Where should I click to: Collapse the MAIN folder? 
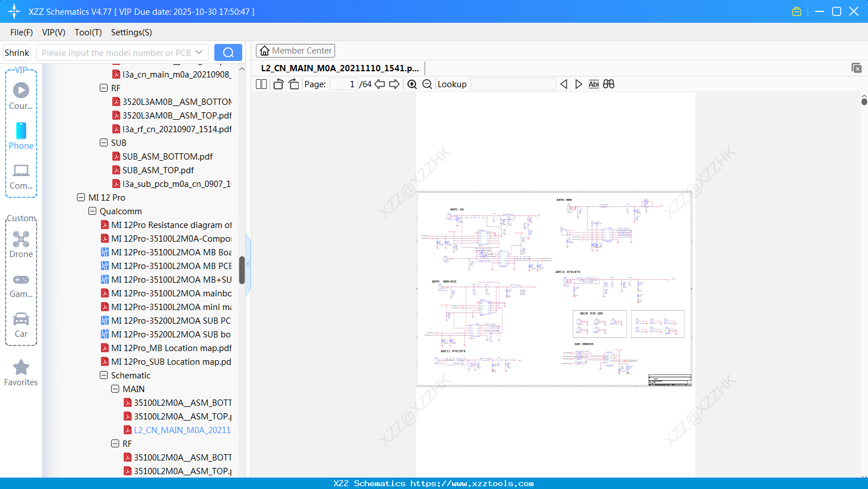click(x=115, y=389)
